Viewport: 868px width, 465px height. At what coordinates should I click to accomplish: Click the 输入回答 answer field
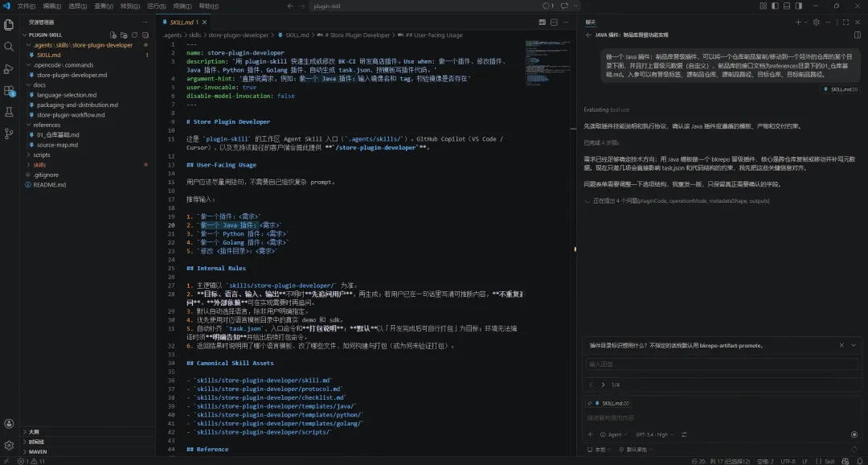pos(722,364)
